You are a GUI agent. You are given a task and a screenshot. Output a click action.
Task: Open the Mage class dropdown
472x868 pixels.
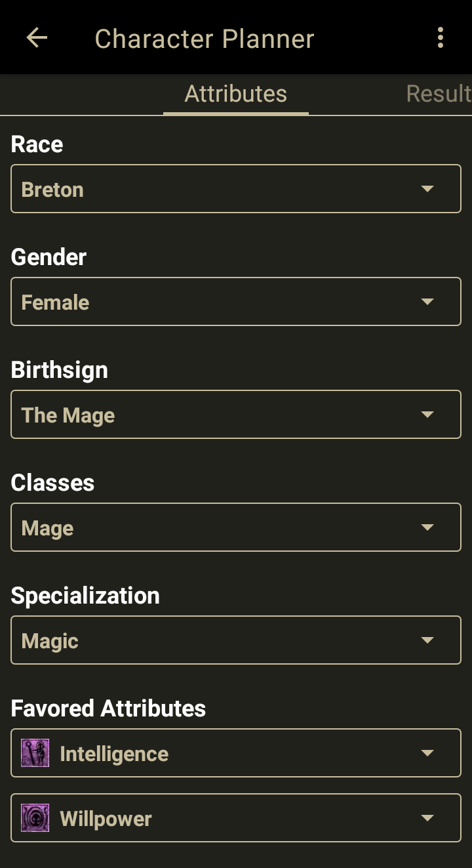pyautogui.click(x=216, y=527)
